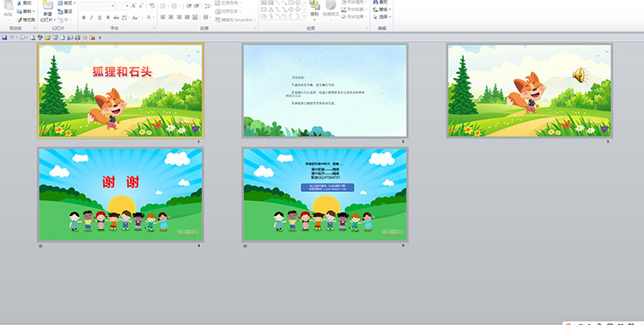
Task: Open the Font dialog launcher
Action: (x=155, y=28)
